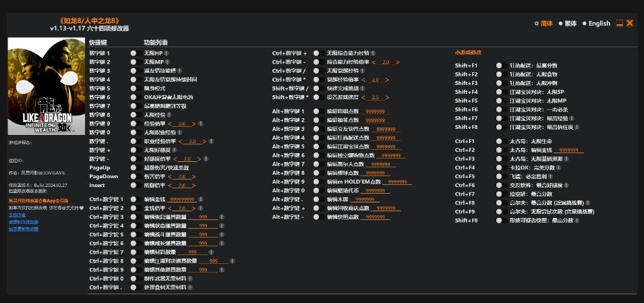This screenshot has height=303, width=644.
Task: Decrease the 数字键 9 multiplier with left arrow
Action: point(170,123)
